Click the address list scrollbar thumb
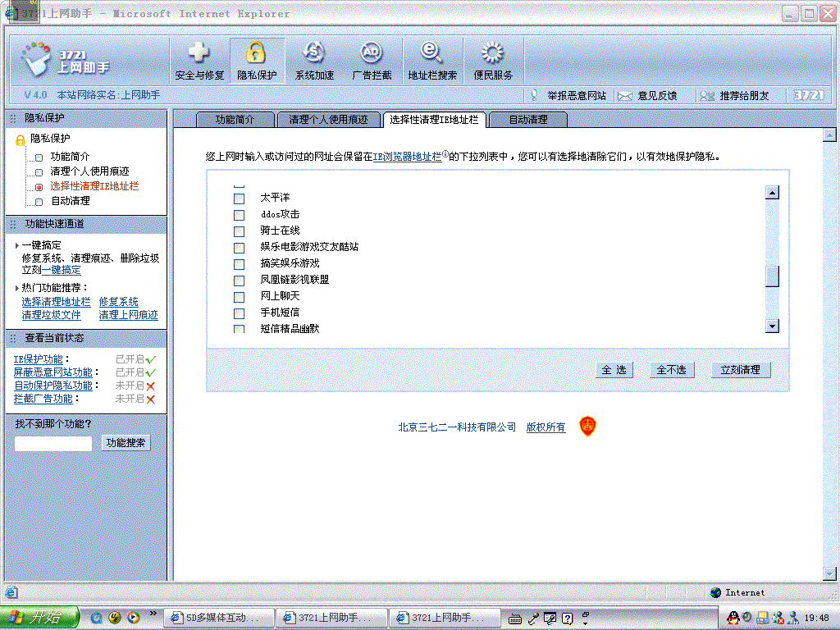This screenshot has width=840, height=630. pos(772,276)
